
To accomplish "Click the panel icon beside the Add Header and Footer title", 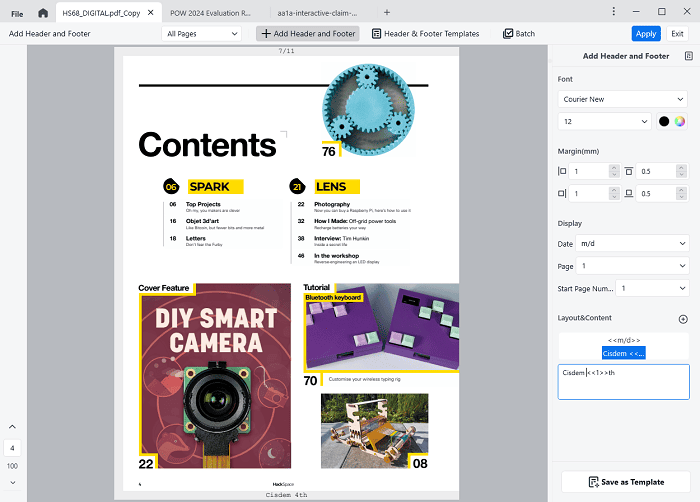I will point(688,56).
